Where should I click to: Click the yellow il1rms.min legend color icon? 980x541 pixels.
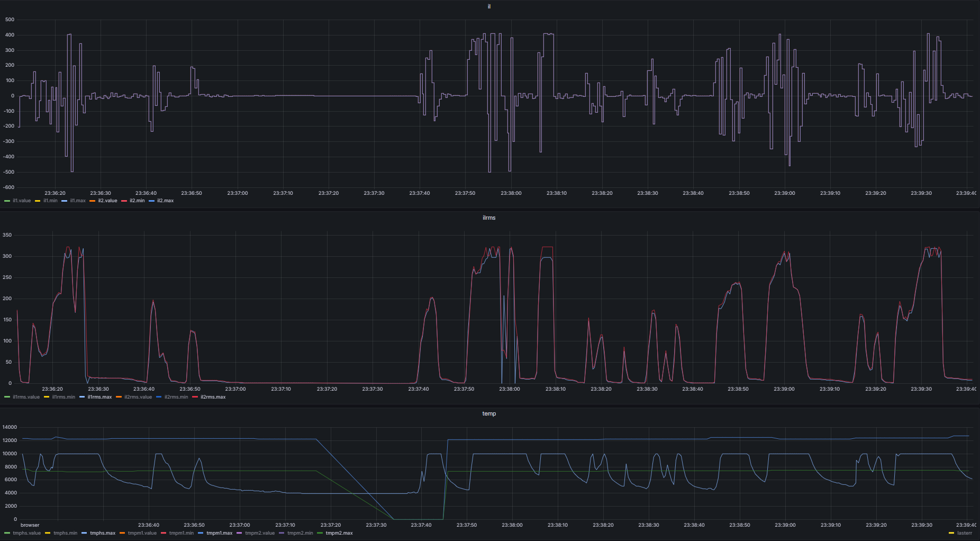pos(47,397)
